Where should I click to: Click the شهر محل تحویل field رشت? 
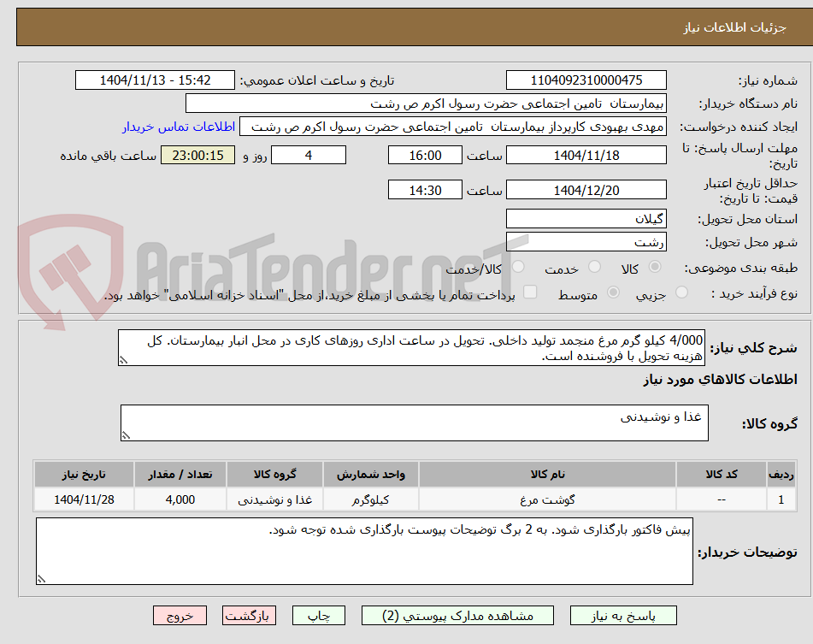(586, 242)
